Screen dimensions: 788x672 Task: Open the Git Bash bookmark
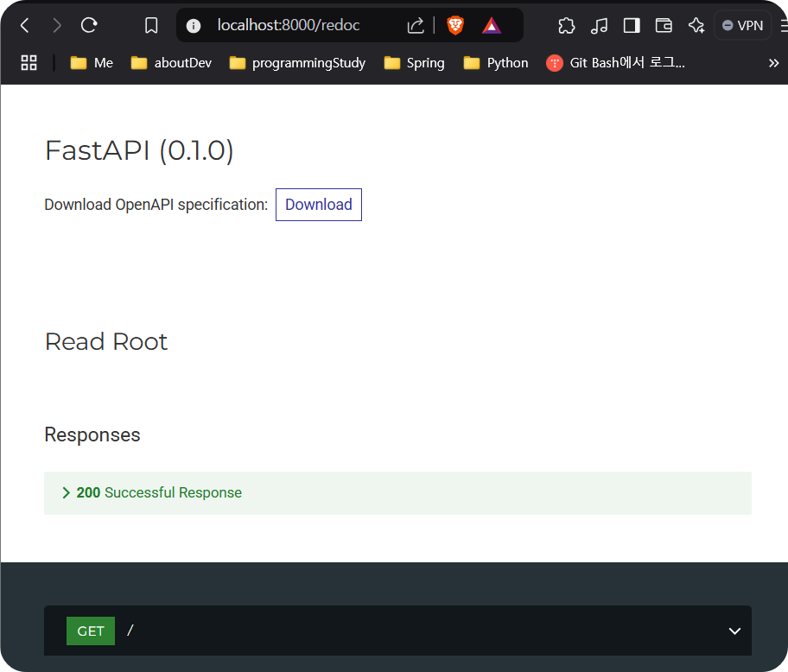click(615, 63)
